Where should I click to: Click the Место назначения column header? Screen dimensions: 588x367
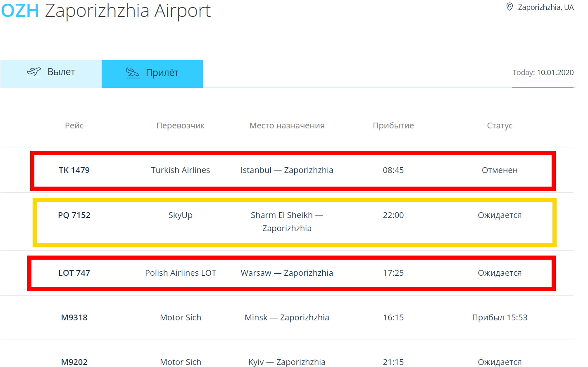(287, 125)
